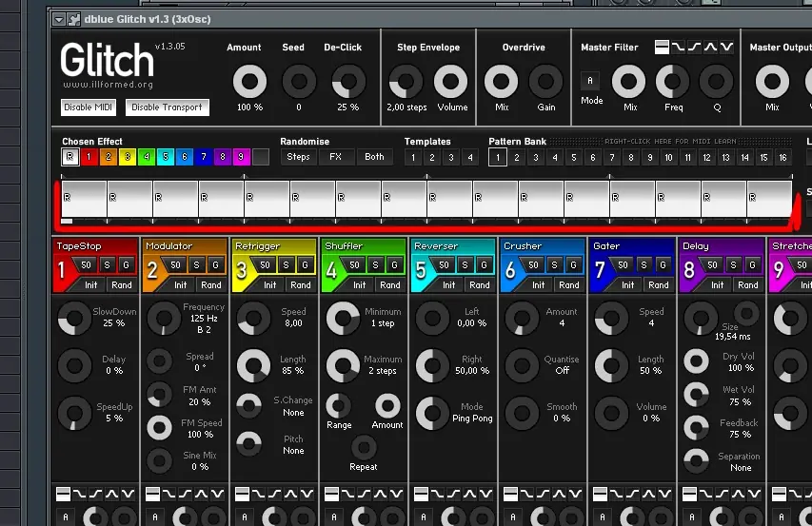Screen dimensions: 812x526
Task: Load Template 4
Action: (x=470, y=157)
